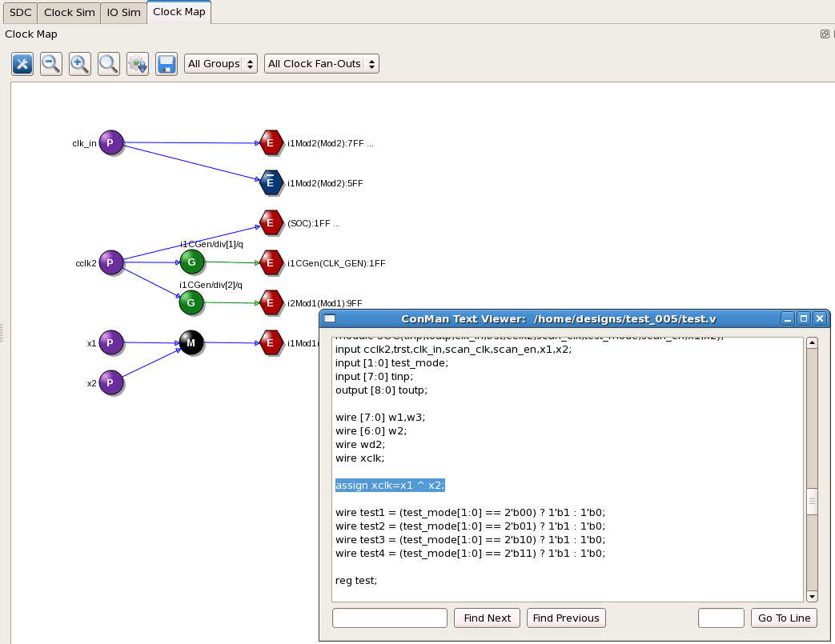The height and width of the screenshot is (644, 835).
Task: Switch to the Clock Sim tab
Action: click(69, 12)
